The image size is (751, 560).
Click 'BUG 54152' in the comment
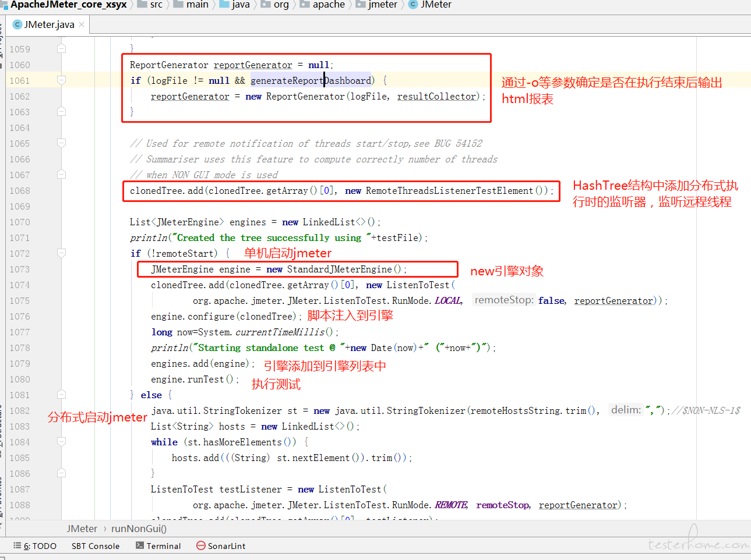[x=458, y=144]
